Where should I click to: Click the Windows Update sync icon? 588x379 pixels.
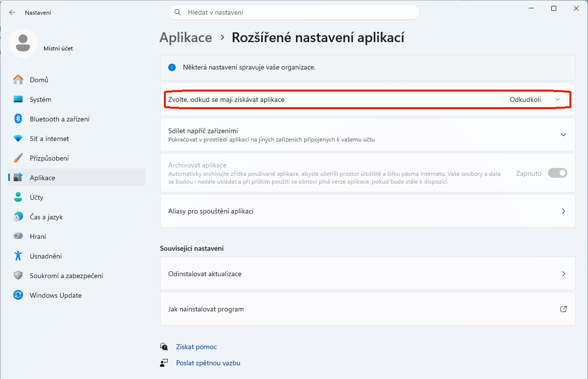click(x=18, y=295)
